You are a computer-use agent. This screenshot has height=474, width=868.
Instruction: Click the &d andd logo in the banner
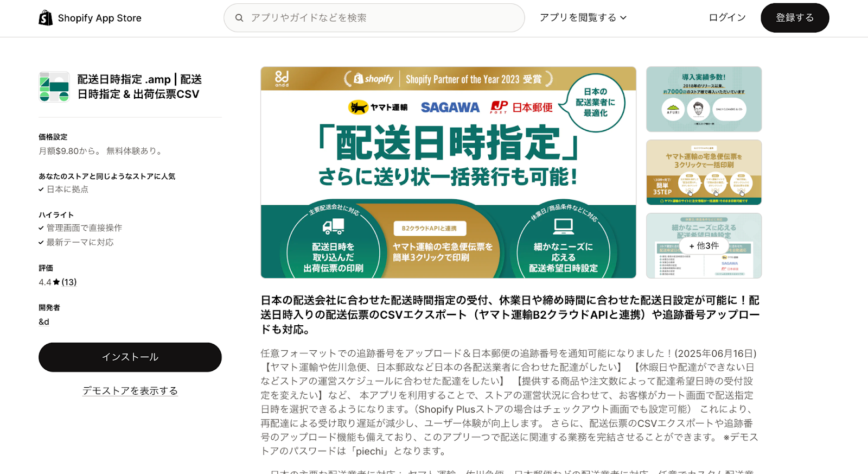pos(282,79)
